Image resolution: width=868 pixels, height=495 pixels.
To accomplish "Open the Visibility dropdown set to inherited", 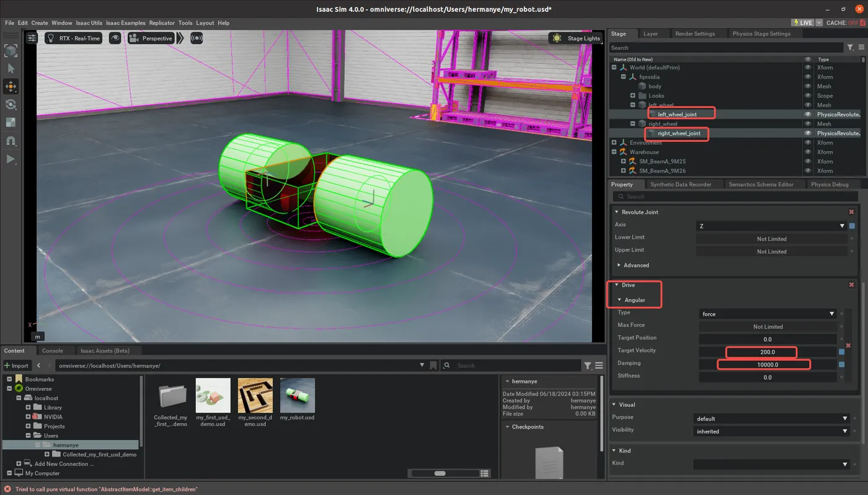I will point(771,431).
